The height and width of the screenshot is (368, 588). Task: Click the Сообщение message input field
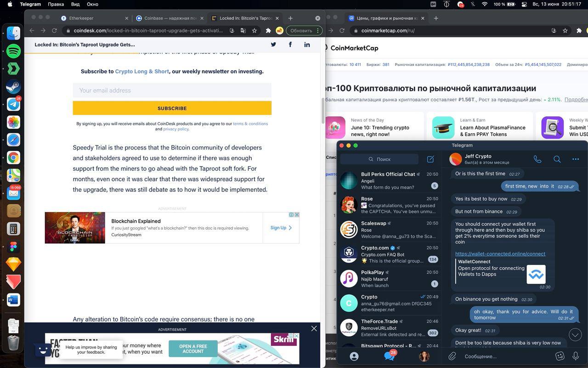click(x=505, y=356)
